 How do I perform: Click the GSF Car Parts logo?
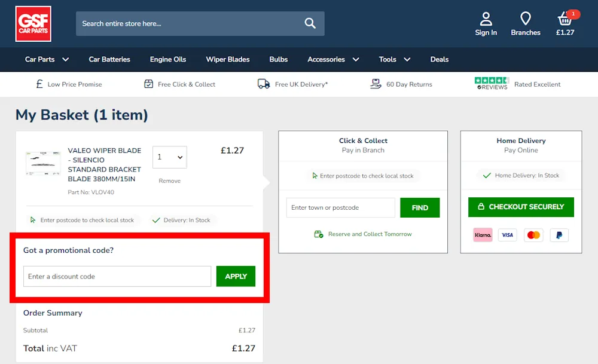(x=33, y=24)
